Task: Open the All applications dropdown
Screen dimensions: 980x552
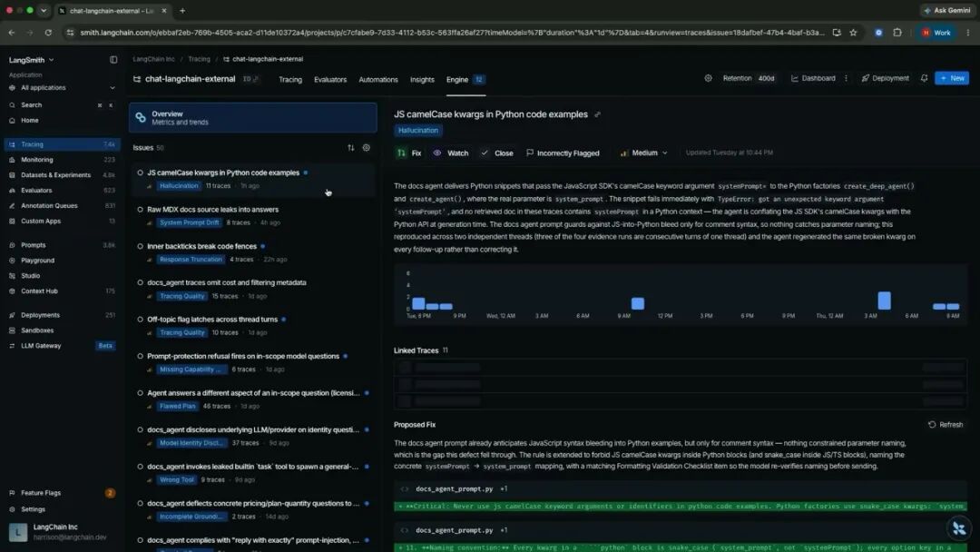Action: point(62,87)
